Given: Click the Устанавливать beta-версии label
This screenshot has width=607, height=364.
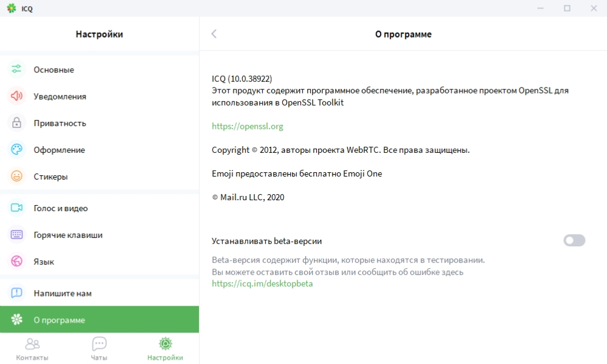Looking at the screenshot, I should click(266, 241).
